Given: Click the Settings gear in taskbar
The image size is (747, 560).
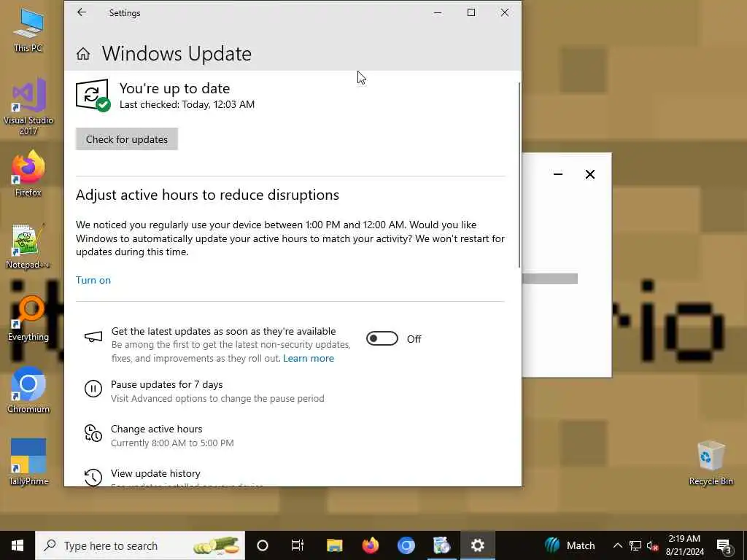Looking at the screenshot, I should point(477,545).
